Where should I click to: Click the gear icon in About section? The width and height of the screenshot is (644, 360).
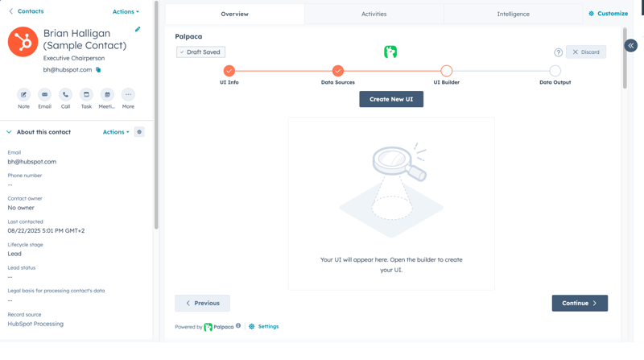tap(139, 132)
